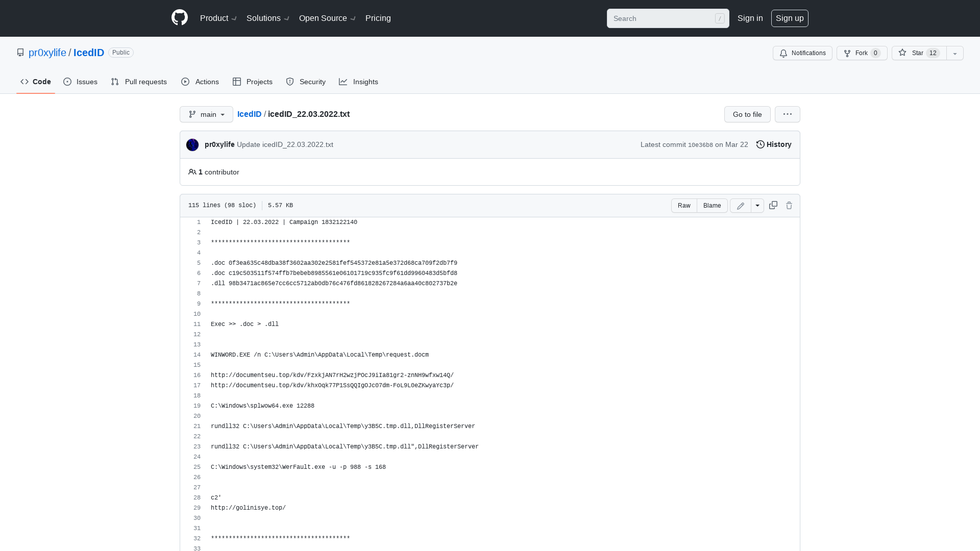The height and width of the screenshot is (551, 980).
Task: Switch to the Security tab
Action: (306, 82)
